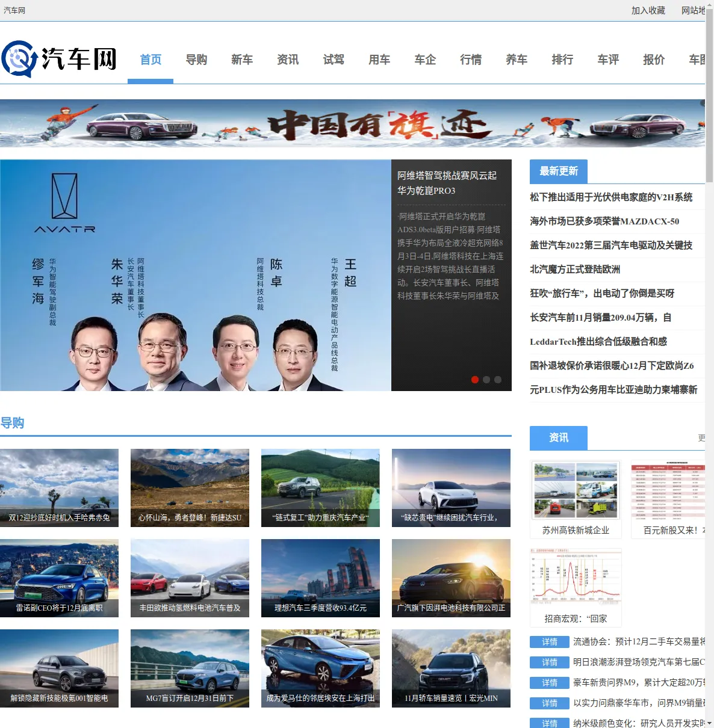The image size is (714, 728).
Task: Open thumbnail 11月轿车销量速览 | 宏光MIN
Action: pos(451,668)
